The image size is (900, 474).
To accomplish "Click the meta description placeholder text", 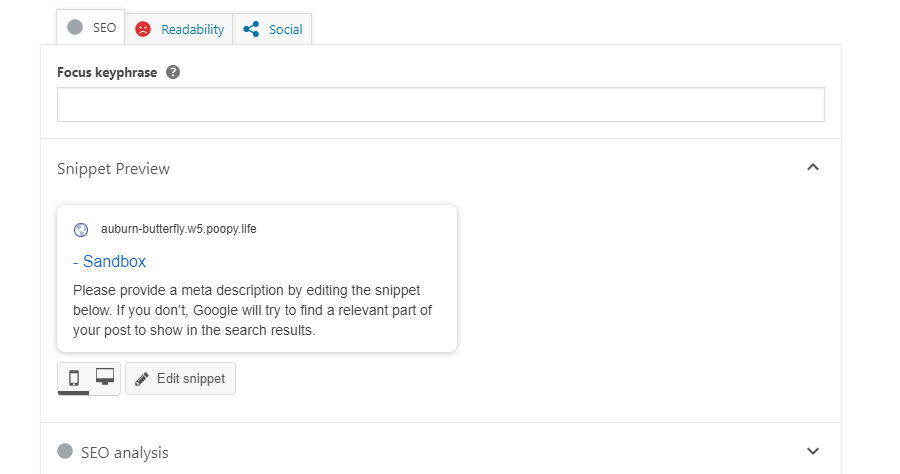I will [252, 310].
